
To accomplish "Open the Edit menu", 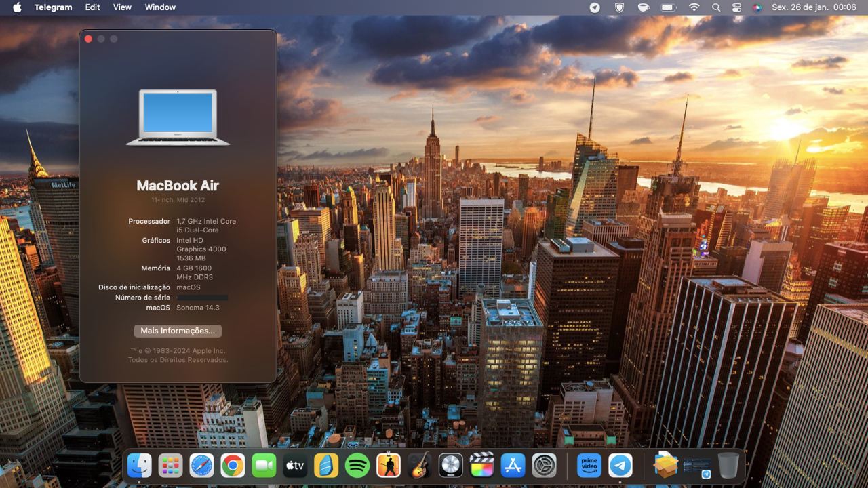I will tap(92, 7).
